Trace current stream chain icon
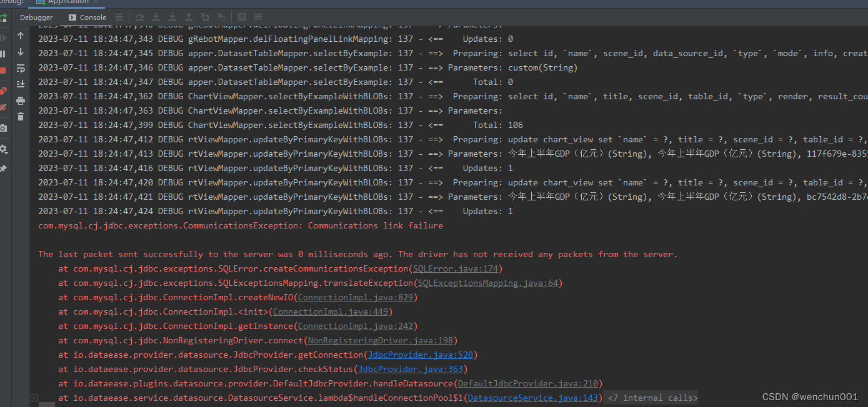868x407 pixels. (258, 17)
